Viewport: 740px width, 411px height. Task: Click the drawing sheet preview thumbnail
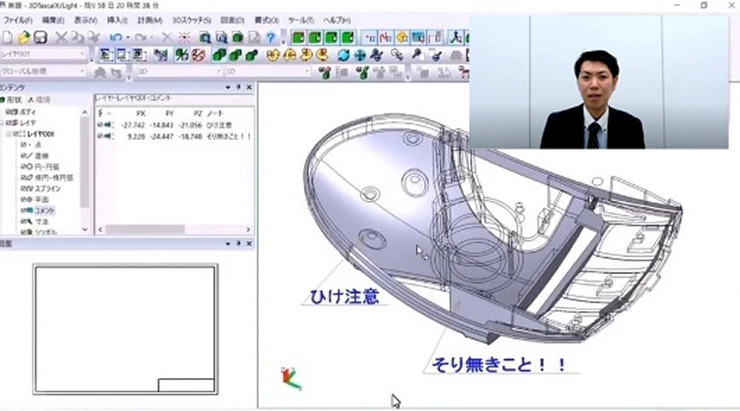point(125,329)
